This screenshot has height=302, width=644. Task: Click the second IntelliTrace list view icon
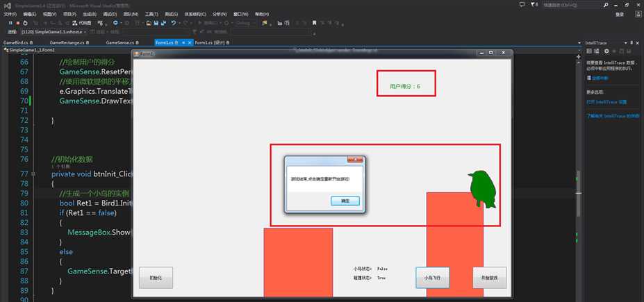click(597, 51)
